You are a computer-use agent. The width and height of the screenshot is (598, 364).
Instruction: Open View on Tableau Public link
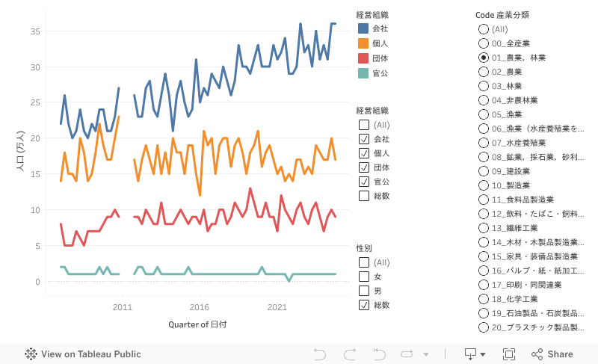(90, 354)
